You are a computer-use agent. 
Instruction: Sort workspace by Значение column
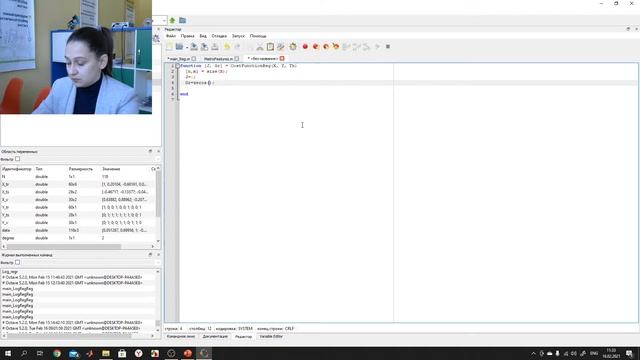click(x=111, y=169)
